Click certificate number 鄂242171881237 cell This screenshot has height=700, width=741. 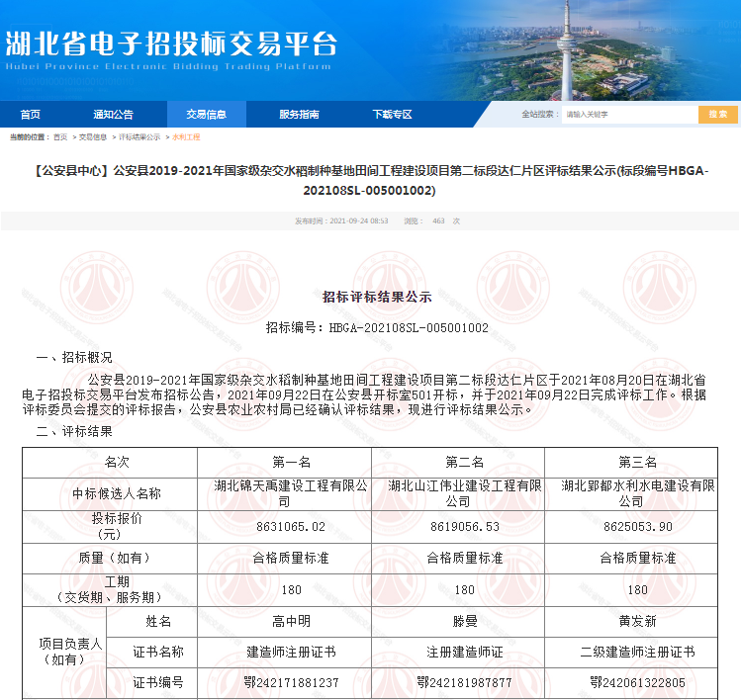pyautogui.click(x=284, y=682)
